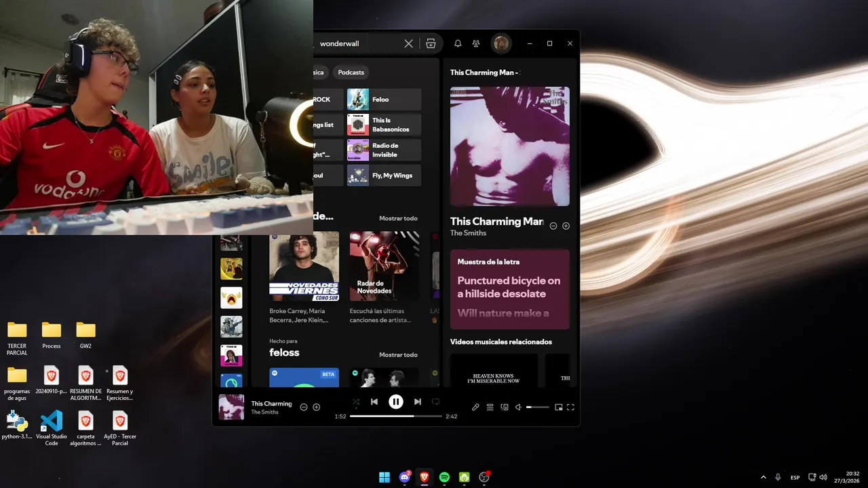The height and width of the screenshot is (488, 868).
Task: Open GW2 desktop folder
Action: 85,335
